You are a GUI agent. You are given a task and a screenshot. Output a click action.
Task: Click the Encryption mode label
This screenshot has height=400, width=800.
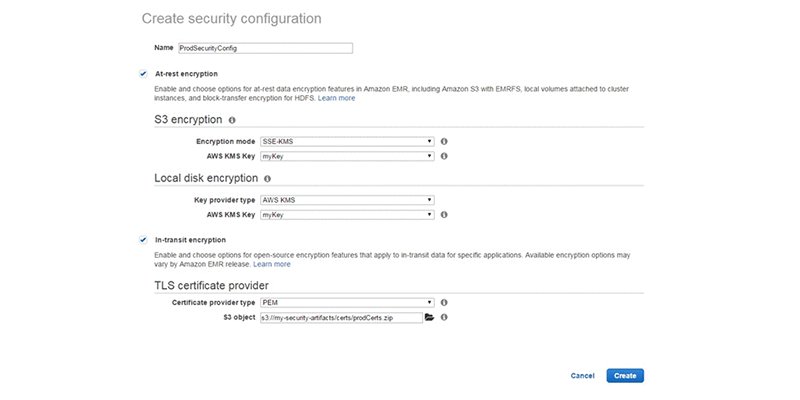[x=226, y=141]
